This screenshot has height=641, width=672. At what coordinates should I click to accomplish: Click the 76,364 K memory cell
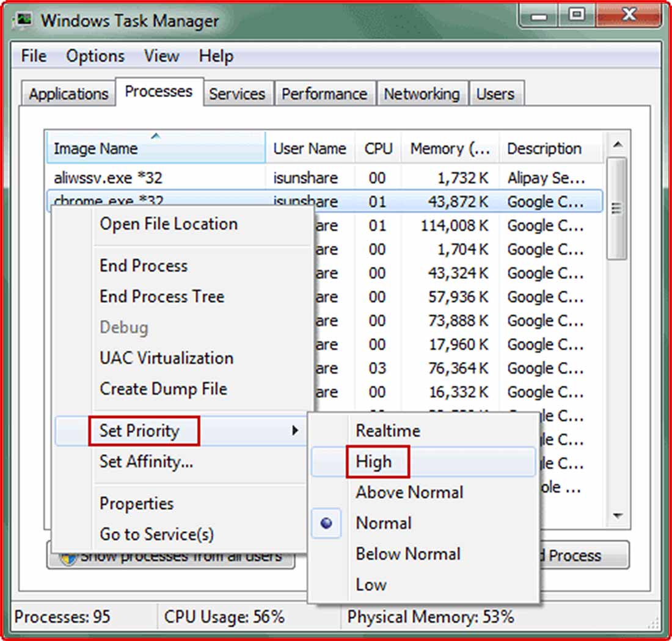(x=458, y=368)
